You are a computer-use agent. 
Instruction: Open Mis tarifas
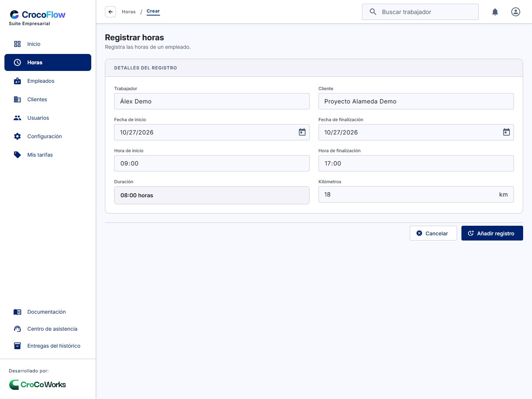48,155
